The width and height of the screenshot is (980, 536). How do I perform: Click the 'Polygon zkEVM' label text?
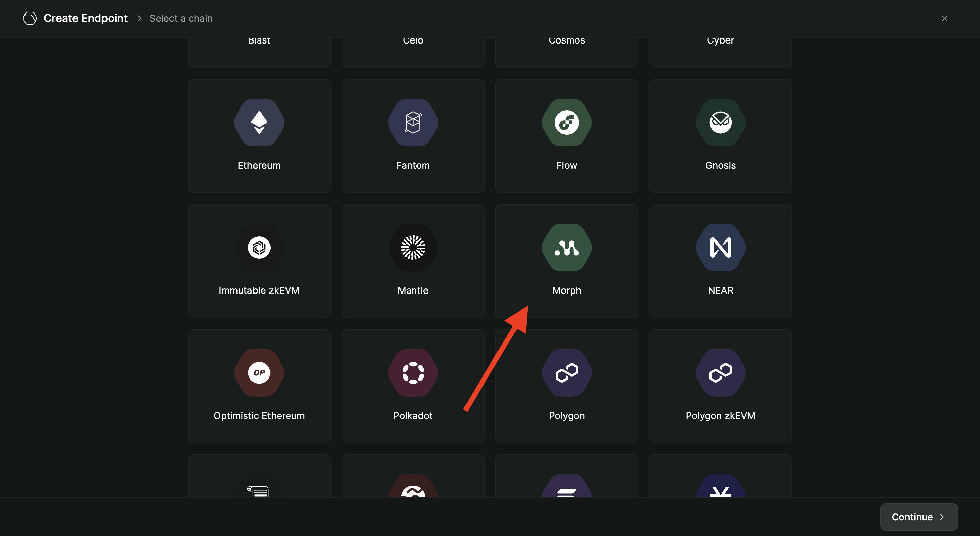click(x=720, y=416)
